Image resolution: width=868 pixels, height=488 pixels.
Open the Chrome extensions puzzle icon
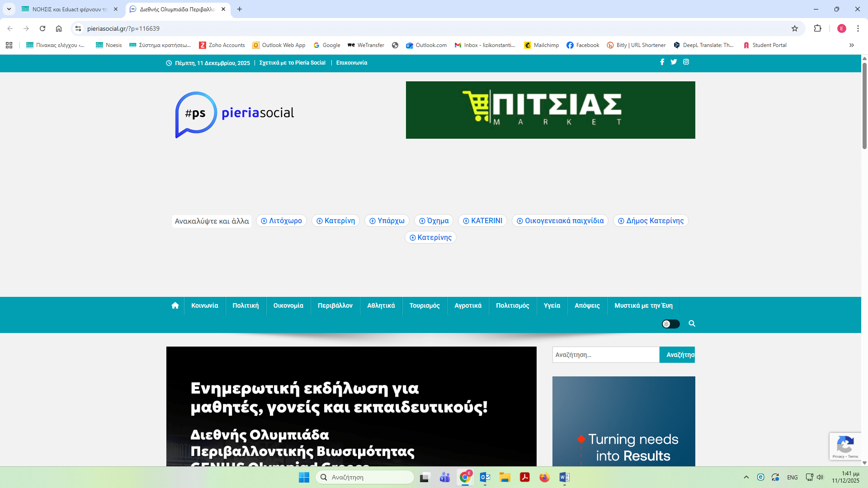tap(817, 28)
